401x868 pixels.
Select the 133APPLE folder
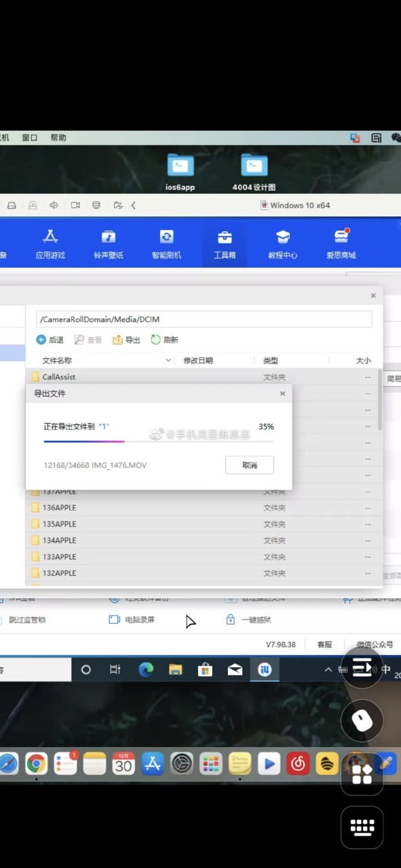(202, 556)
